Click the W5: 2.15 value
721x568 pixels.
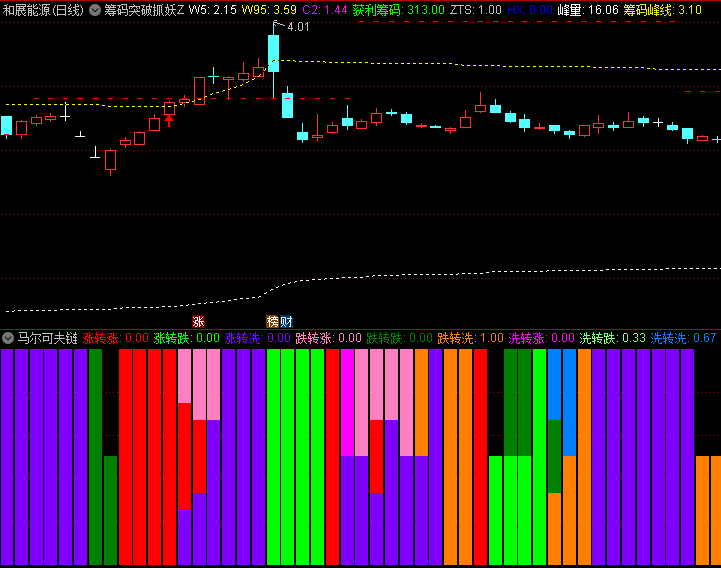[212, 10]
